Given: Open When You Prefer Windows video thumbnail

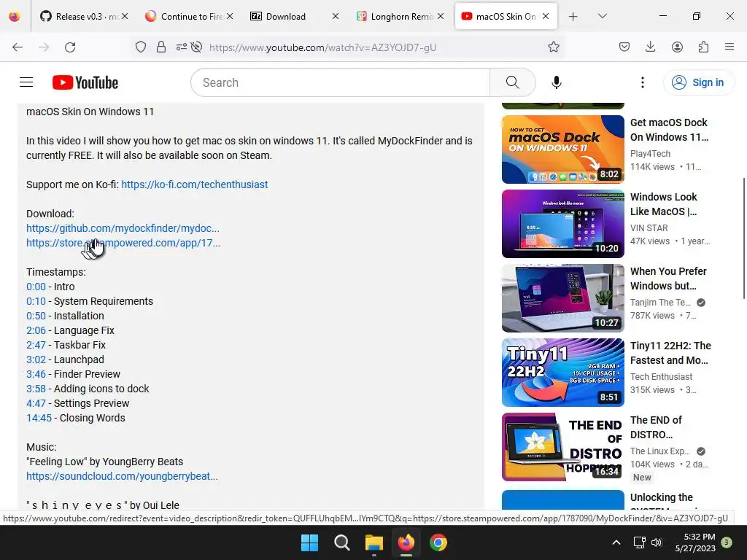Looking at the screenshot, I should click(x=563, y=298).
